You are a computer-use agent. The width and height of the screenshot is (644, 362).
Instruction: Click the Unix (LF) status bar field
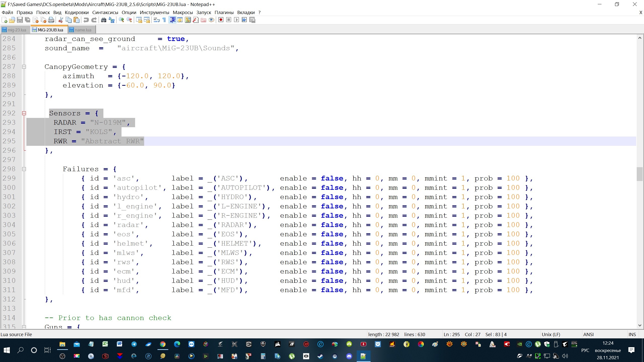[x=551, y=334]
